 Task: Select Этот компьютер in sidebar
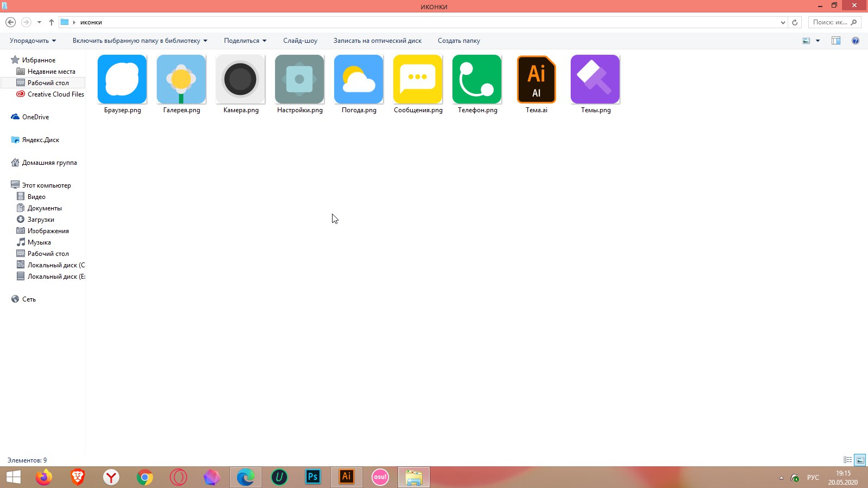click(x=46, y=185)
